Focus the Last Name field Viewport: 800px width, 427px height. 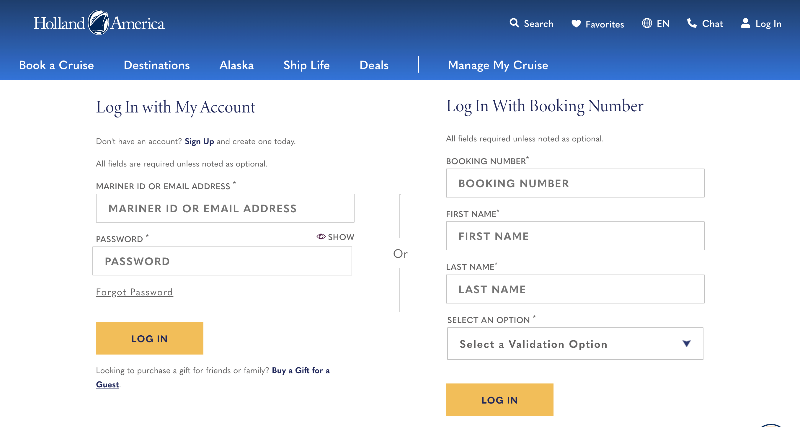click(x=575, y=289)
